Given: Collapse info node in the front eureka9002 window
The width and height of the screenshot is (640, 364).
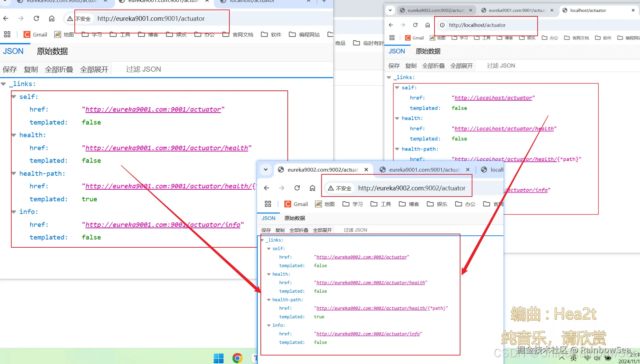Looking at the screenshot, I should point(269,325).
